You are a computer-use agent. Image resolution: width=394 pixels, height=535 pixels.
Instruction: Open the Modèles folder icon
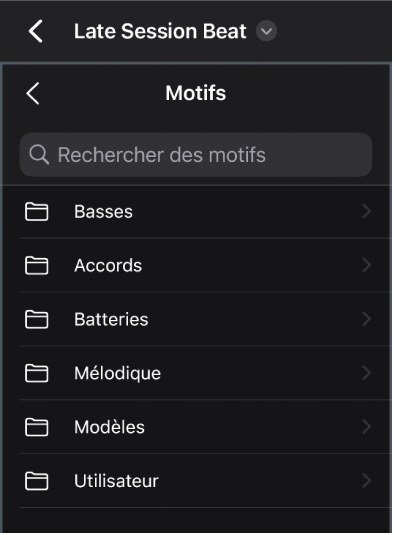(x=37, y=427)
